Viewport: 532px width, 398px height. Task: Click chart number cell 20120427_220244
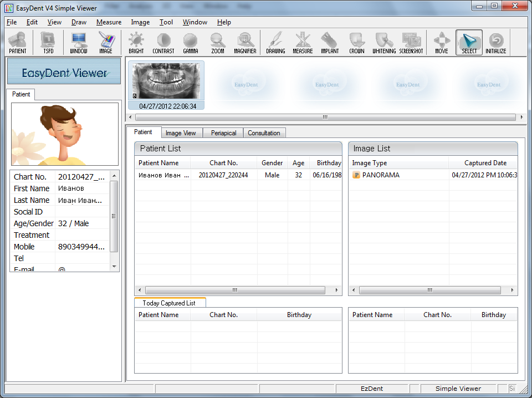[x=223, y=175]
